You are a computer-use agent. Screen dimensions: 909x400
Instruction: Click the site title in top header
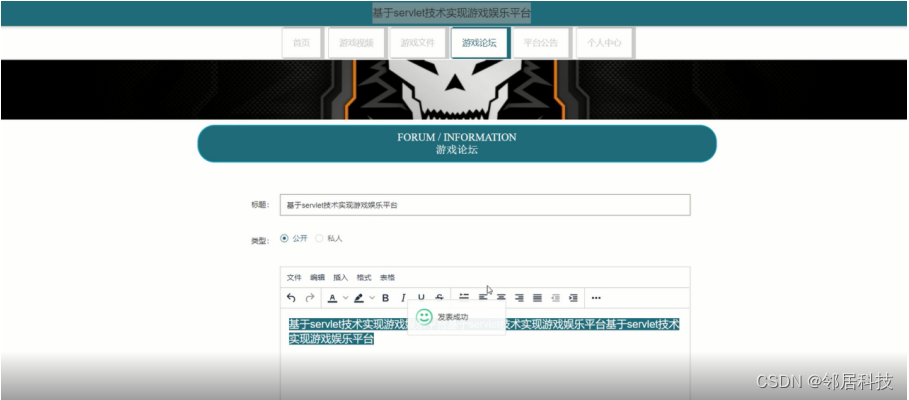click(x=452, y=13)
